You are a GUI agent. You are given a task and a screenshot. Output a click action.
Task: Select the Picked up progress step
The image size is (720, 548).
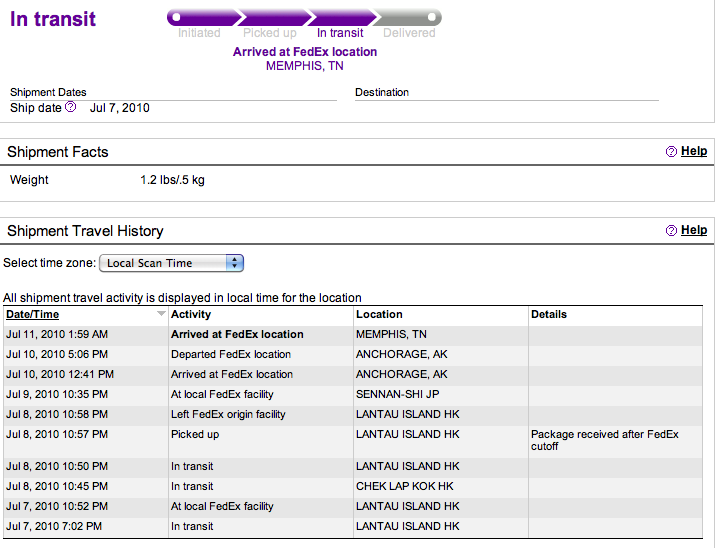coord(270,33)
